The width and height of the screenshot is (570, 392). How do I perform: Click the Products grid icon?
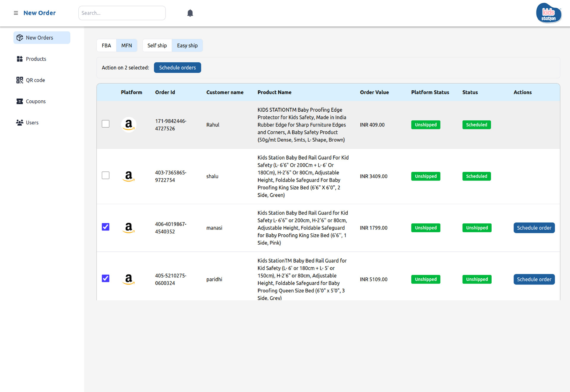[x=20, y=59]
